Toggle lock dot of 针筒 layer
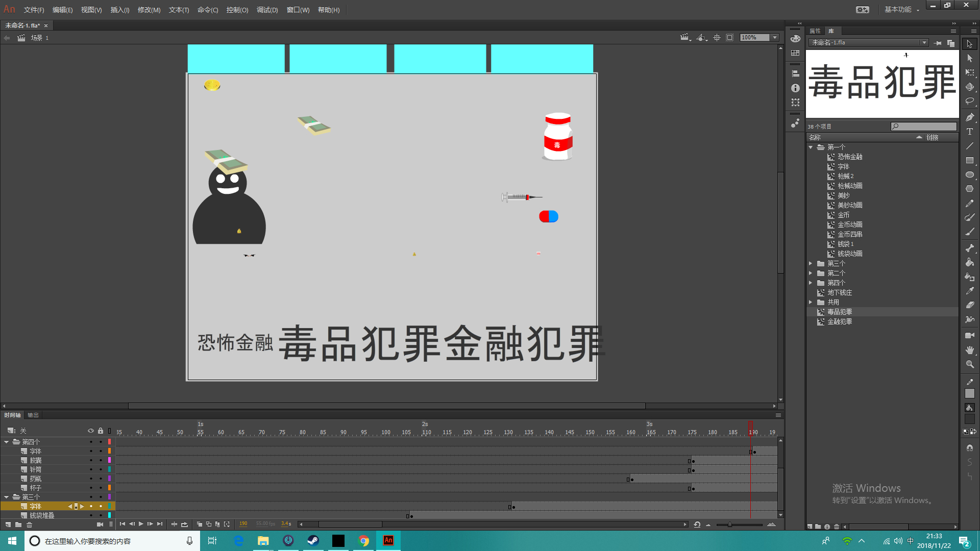 [x=101, y=470]
